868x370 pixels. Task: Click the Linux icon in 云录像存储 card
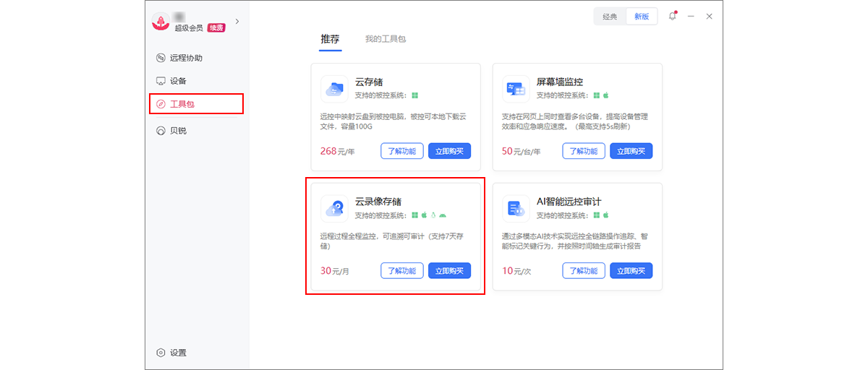pyautogui.click(x=433, y=215)
